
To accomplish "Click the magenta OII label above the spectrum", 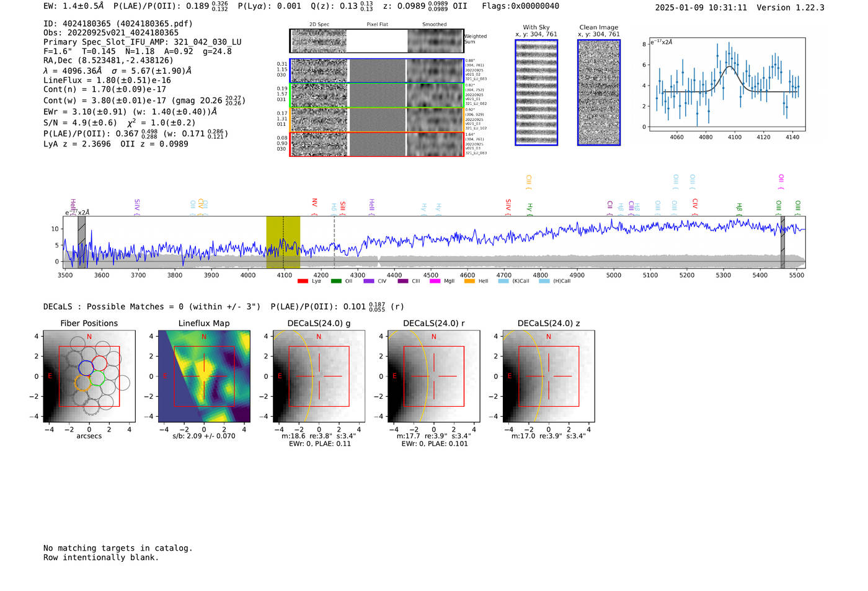I will [x=781, y=182].
